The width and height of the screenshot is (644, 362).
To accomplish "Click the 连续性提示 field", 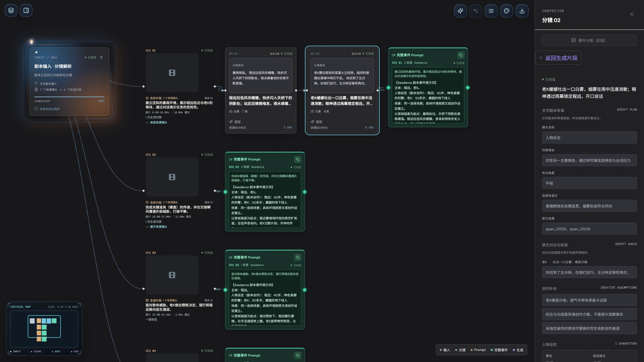I will pyautogui.click(x=589, y=206).
